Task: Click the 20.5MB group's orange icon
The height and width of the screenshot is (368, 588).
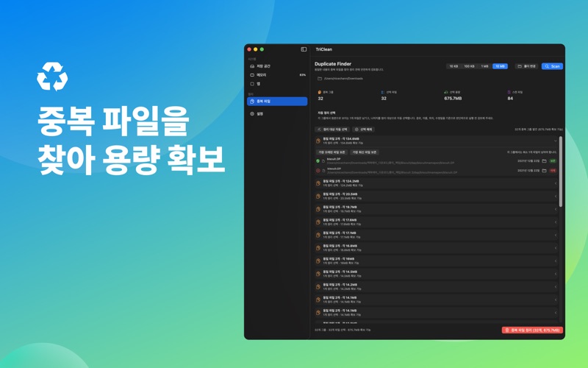Action: tap(318, 197)
